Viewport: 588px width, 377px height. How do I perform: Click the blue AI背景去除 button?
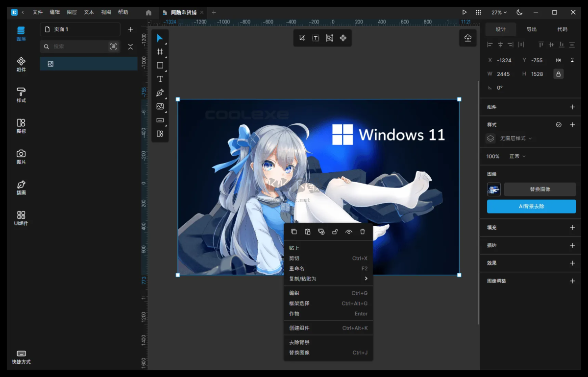point(531,207)
